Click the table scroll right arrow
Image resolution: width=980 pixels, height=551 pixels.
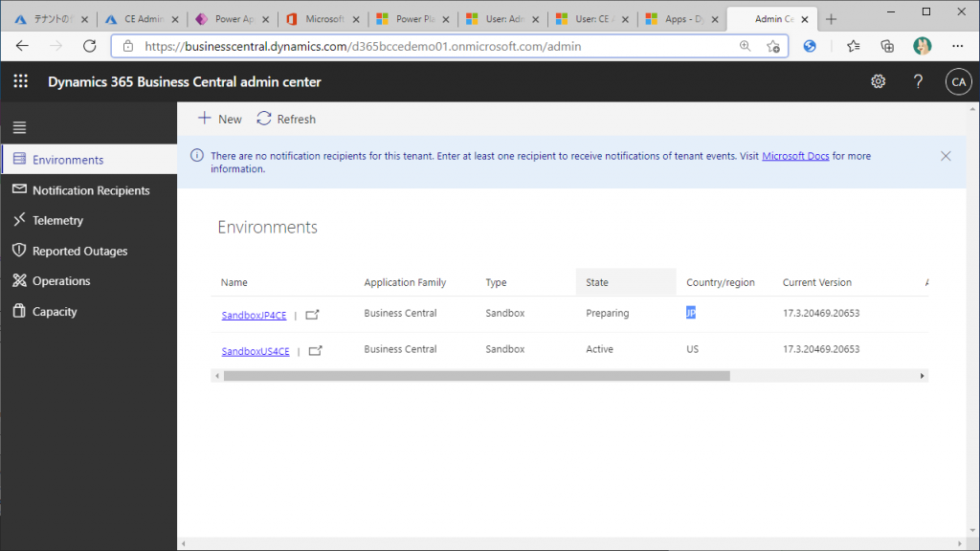coord(922,376)
